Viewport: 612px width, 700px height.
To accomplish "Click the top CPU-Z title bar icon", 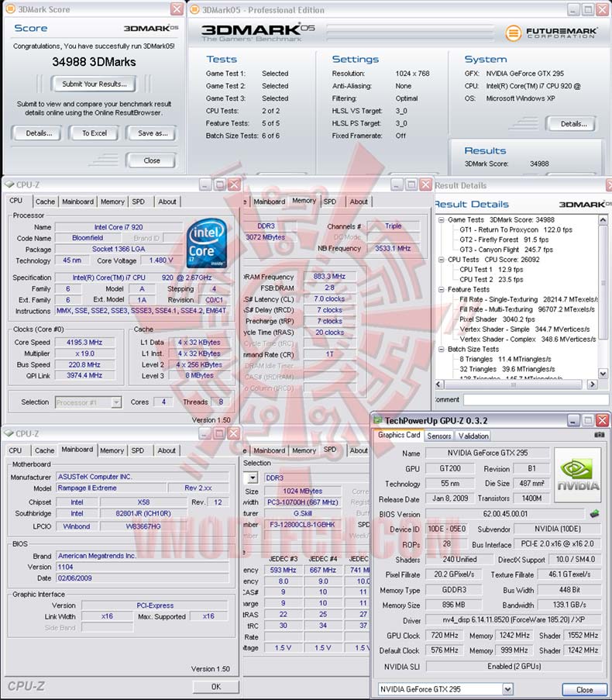I will tap(9, 184).
